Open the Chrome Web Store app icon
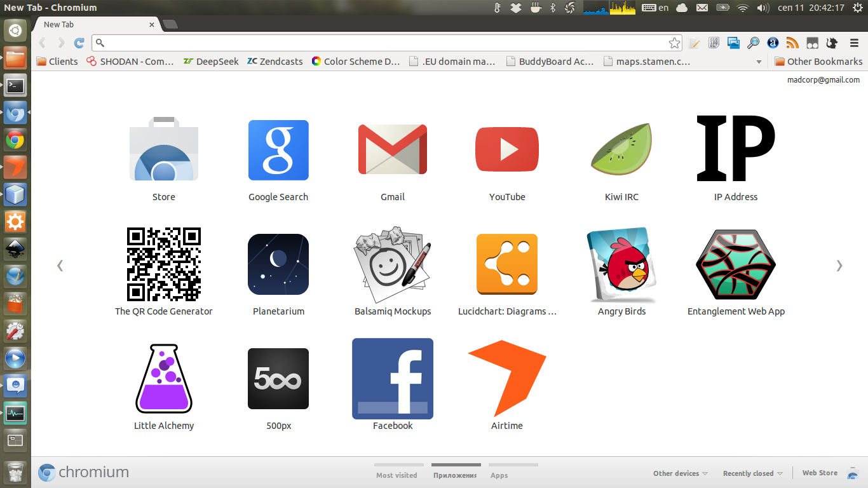The image size is (868, 488). [164, 150]
